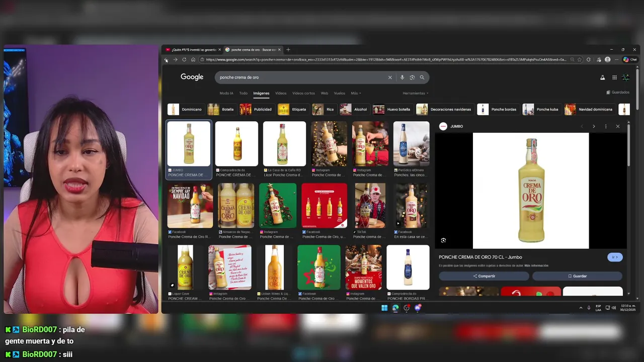Open La Casa de la Caña RD thumbnail
Viewport: 644px width, 362px height.
coord(284,144)
